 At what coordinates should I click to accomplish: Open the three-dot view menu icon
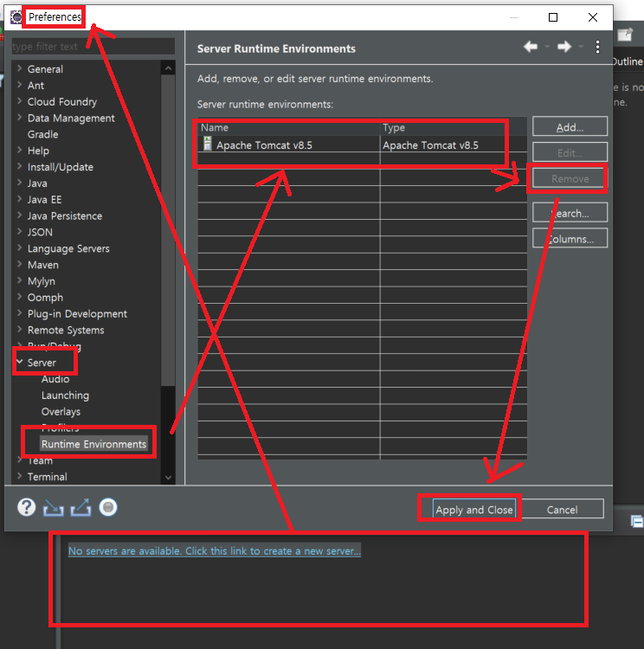pyautogui.click(x=597, y=47)
